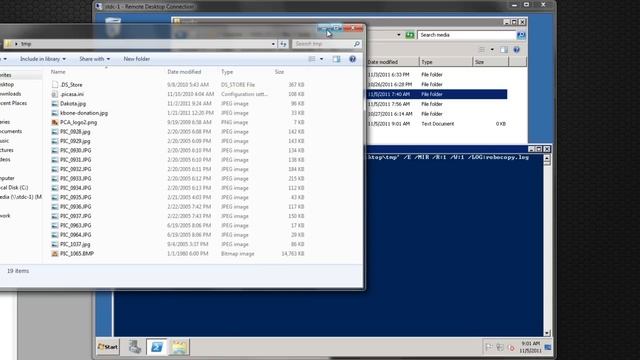The image size is (640, 360).
Task: Select the kbone-donation.jpg file
Action: 84,113
